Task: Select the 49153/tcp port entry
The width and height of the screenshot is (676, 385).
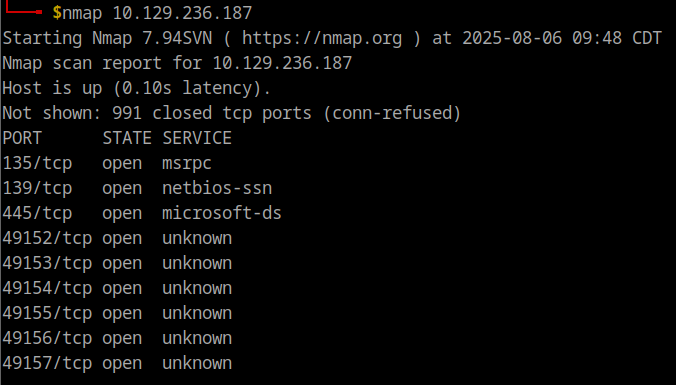Action: click(x=47, y=263)
